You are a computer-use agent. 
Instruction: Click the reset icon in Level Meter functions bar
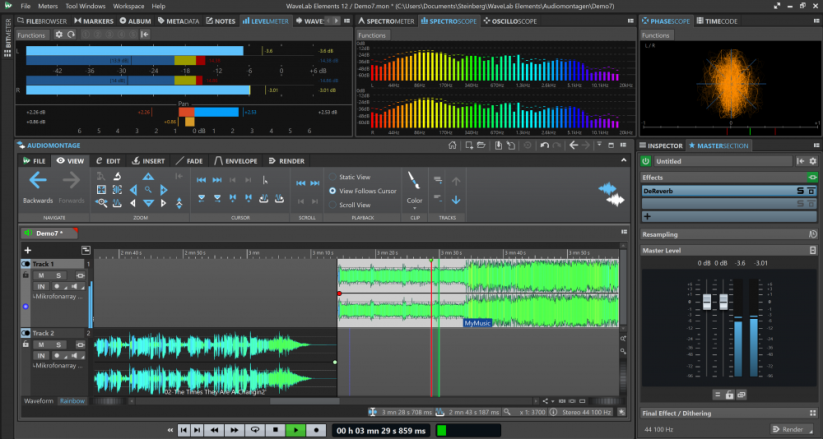click(x=71, y=35)
